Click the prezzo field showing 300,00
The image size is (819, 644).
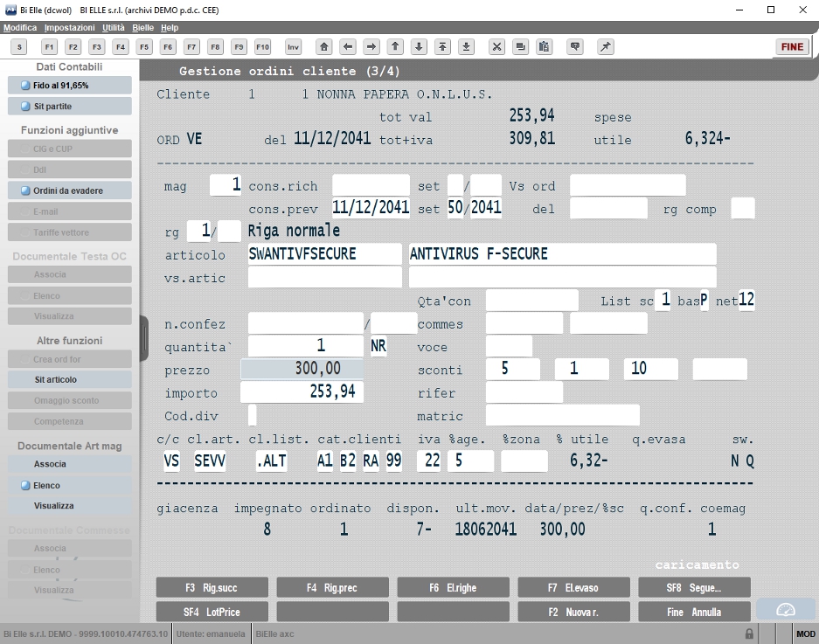pyautogui.click(x=302, y=369)
